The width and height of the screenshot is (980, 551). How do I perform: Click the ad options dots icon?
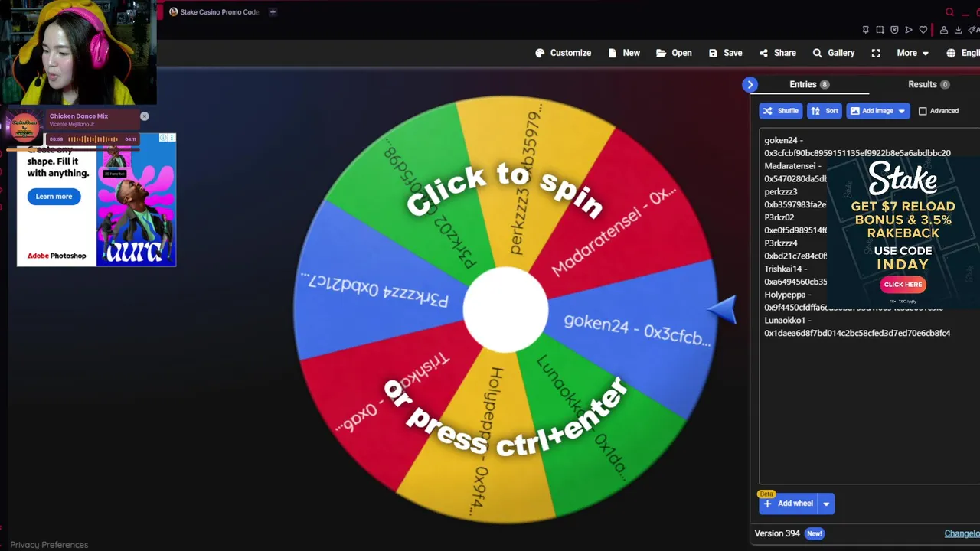point(171,138)
